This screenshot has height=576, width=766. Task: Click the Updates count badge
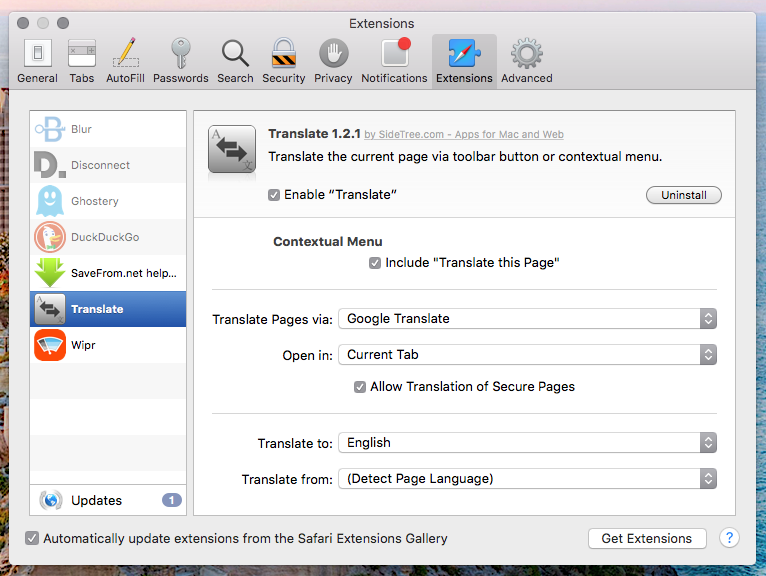[x=171, y=500]
